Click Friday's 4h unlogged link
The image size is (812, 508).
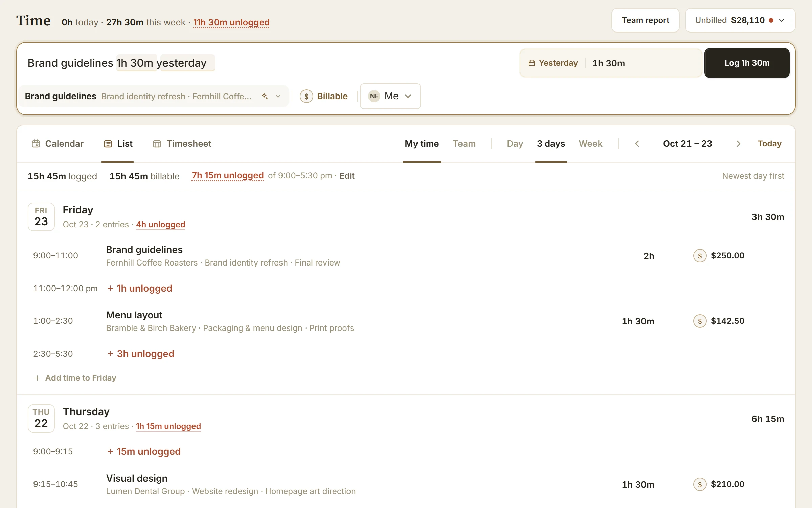pyautogui.click(x=160, y=225)
